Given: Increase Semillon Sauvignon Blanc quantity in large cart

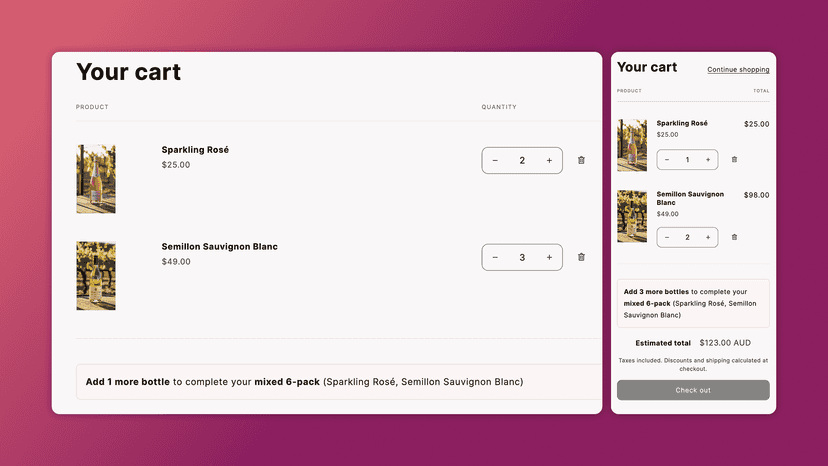Looking at the screenshot, I should (549, 257).
